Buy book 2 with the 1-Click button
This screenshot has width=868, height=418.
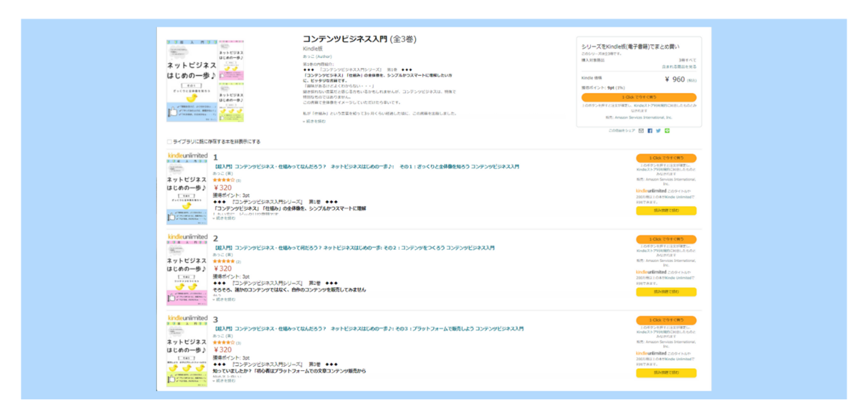coord(666,239)
